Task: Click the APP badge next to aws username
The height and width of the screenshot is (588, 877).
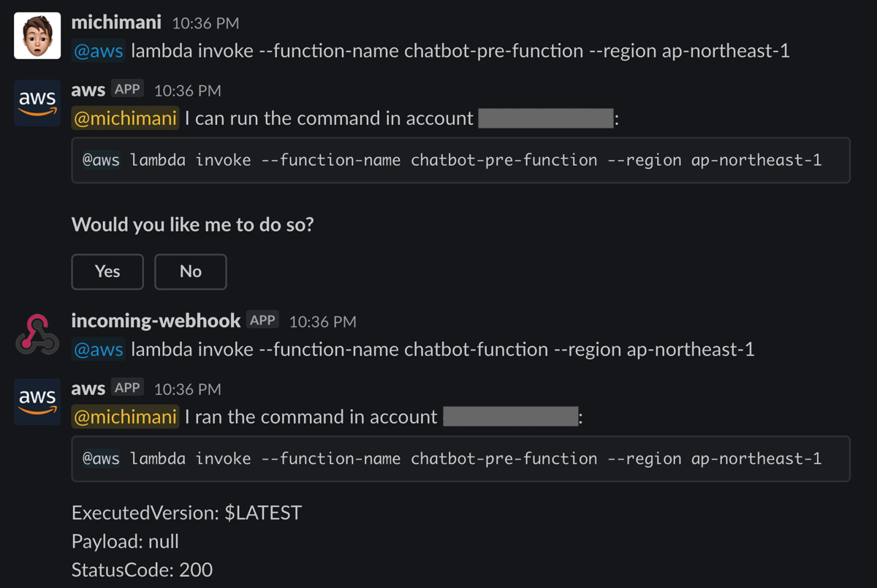Action: [x=126, y=89]
